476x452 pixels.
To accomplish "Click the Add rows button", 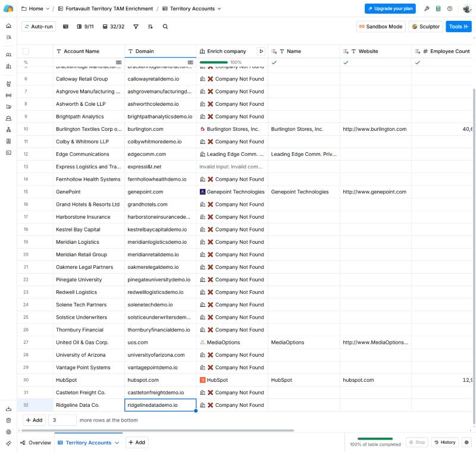I will pyautogui.click(x=34, y=420).
